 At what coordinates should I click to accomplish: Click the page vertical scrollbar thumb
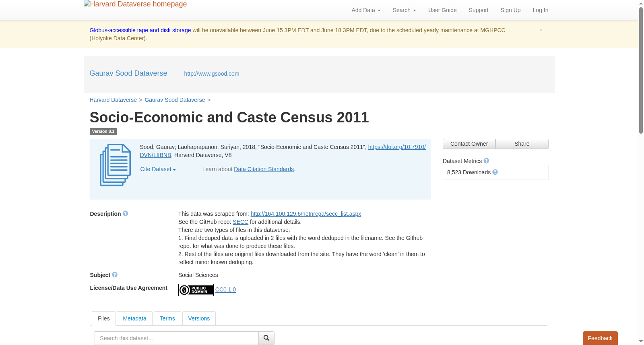pos(641,70)
